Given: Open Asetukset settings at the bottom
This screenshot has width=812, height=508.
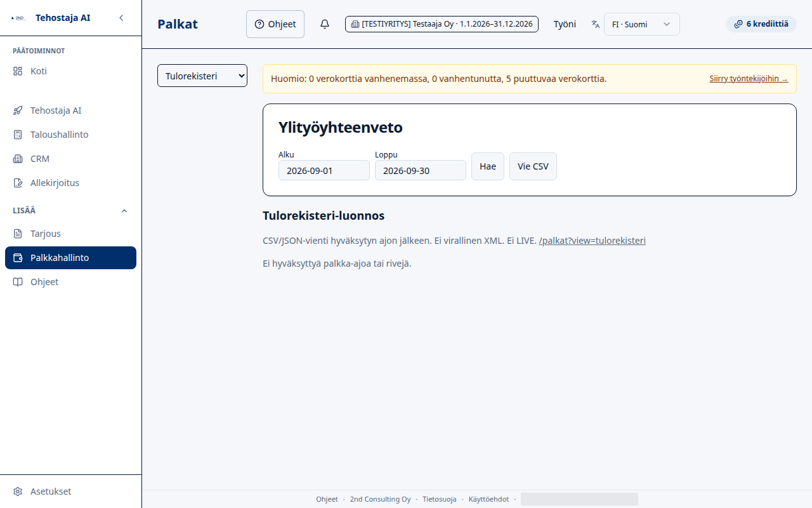Looking at the screenshot, I should click(70, 491).
